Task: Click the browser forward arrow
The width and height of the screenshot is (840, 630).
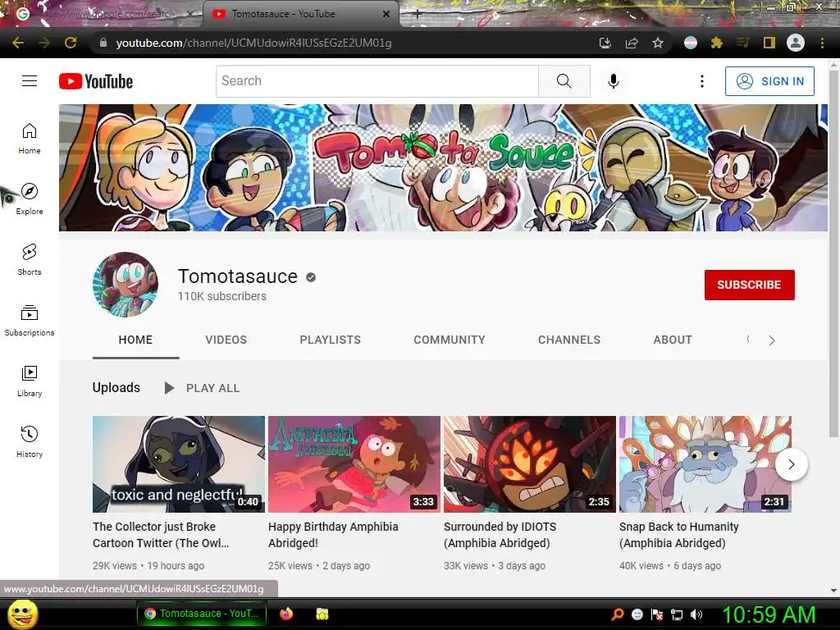Action: 44,43
